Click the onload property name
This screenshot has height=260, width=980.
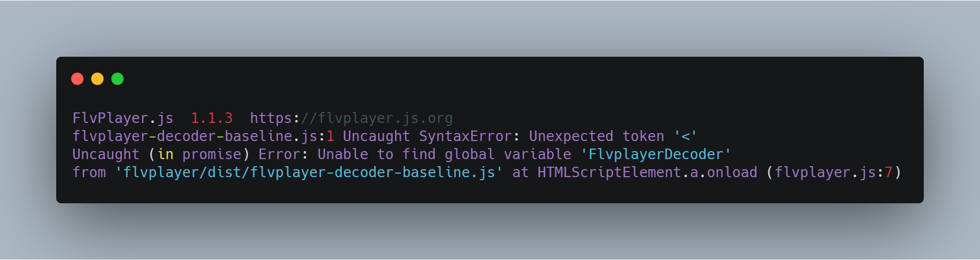[x=732, y=173]
